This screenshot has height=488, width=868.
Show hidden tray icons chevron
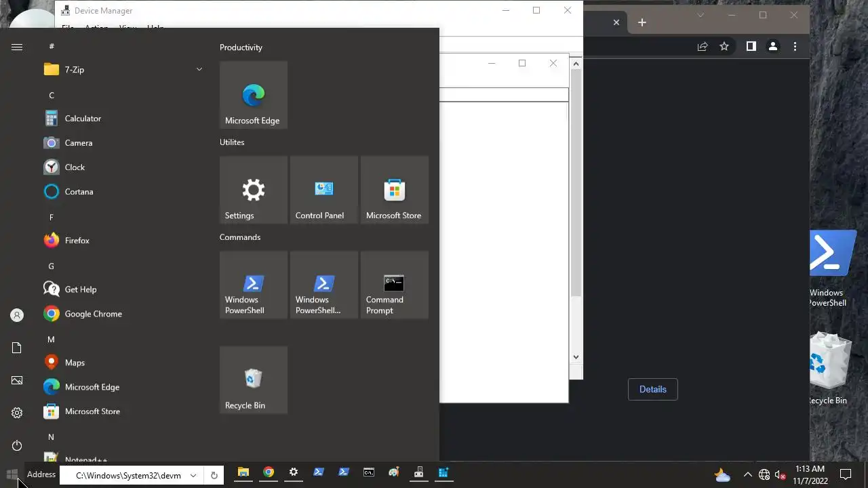pyautogui.click(x=748, y=474)
